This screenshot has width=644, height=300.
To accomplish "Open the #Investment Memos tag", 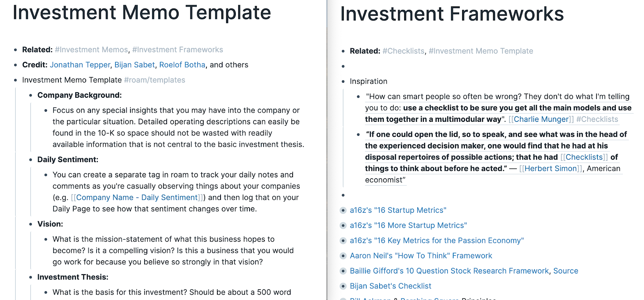I will tap(91, 49).
